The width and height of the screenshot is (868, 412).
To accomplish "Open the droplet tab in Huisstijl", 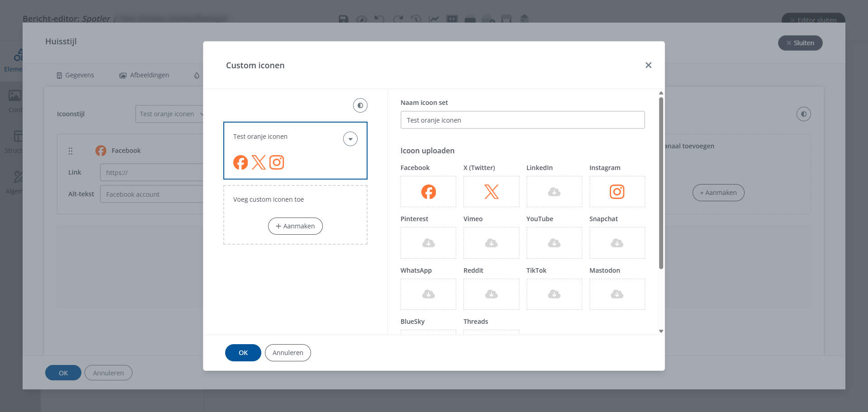I will point(197,76).
